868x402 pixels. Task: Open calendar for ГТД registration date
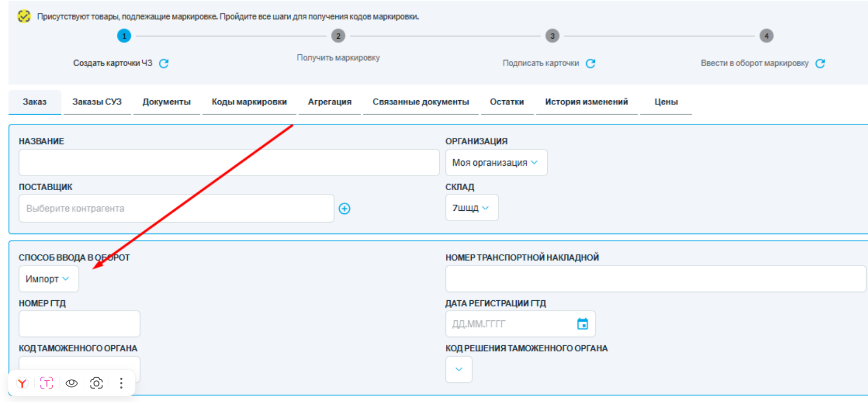click(582, 324)
